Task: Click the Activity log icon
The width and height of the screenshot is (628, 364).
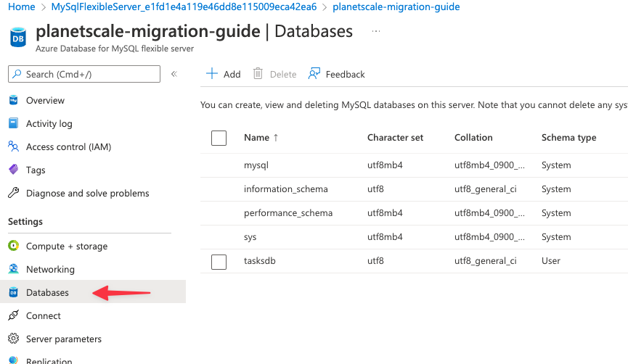Action: coord(13,123)
